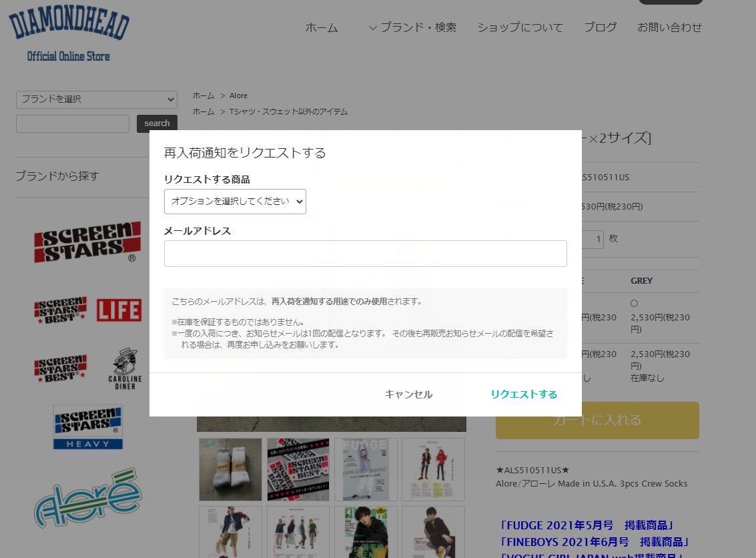Follow the Tシャツ・スウェット以外のアイテム breadcrumb link
This screenshot has width=756, height=558.
click(288, 112)
